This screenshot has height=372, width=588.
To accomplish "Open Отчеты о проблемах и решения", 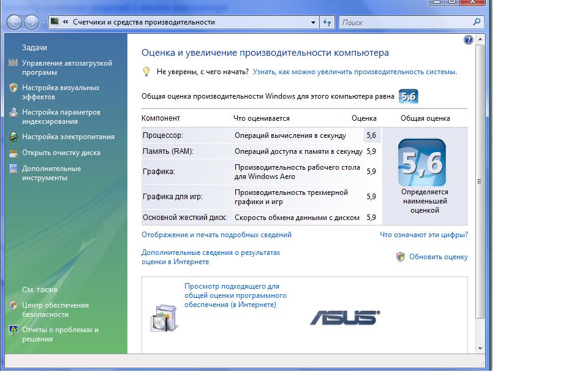I will click(61, 334).
